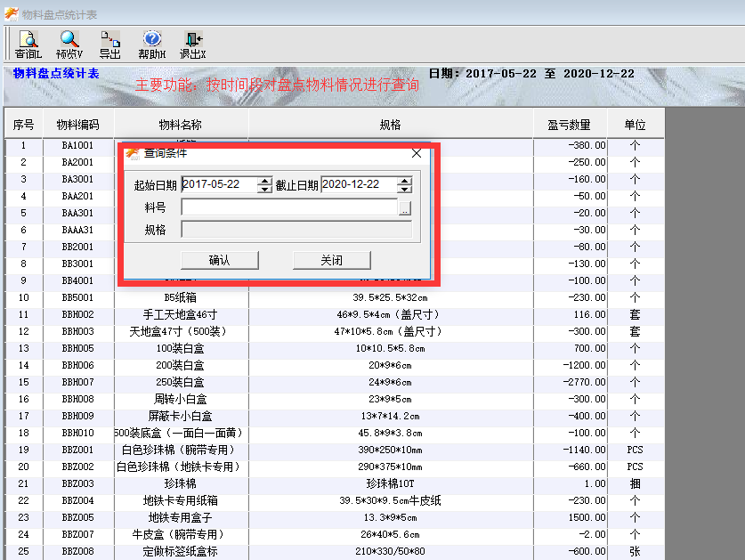Select the BA3001 material code cell

[78, 179]
